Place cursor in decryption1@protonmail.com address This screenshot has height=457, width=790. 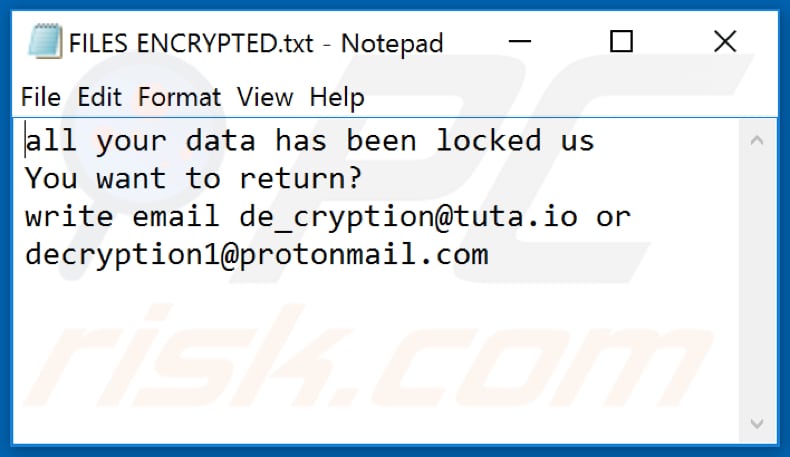tap(257, 255)
